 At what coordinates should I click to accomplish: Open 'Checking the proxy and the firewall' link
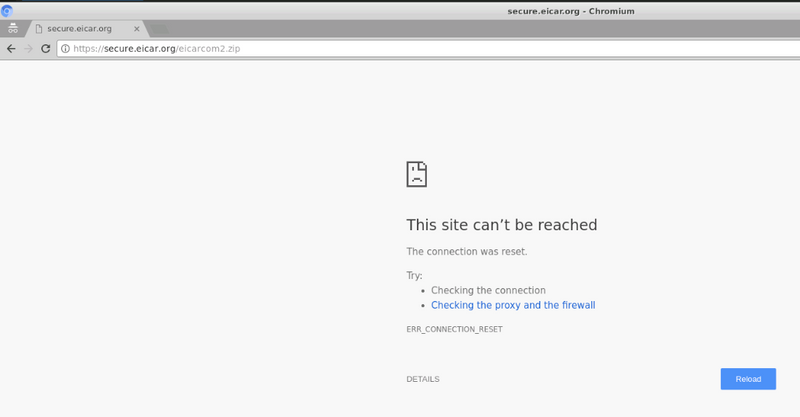(513, 305)
